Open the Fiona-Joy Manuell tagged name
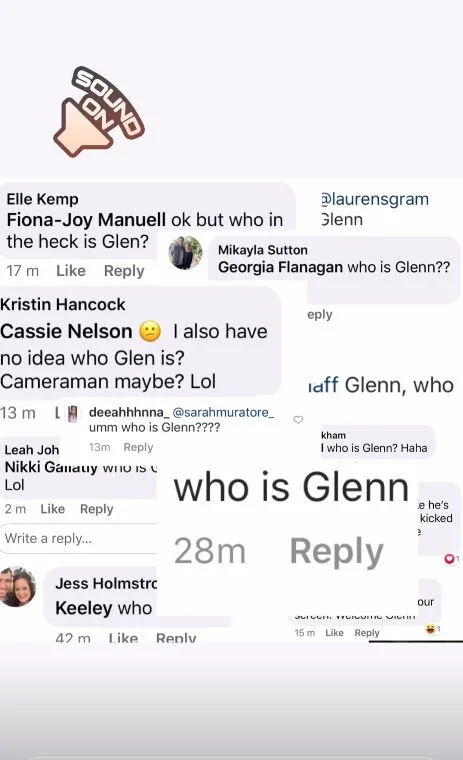The width and height of the screenshot is (463, 760). 86,220
